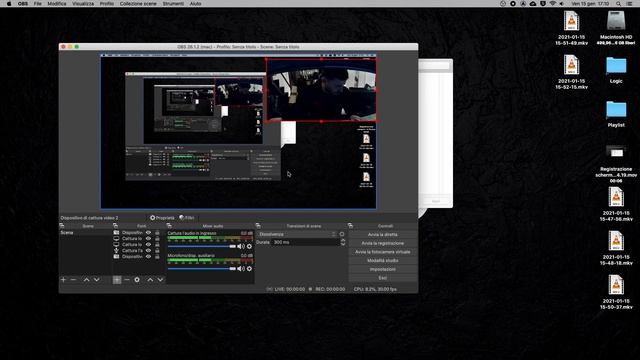Image resolution: width=640 pixels, height=360 pixels.
Task: Open the Visualizza menu
Action: click(x=83, y=4)
